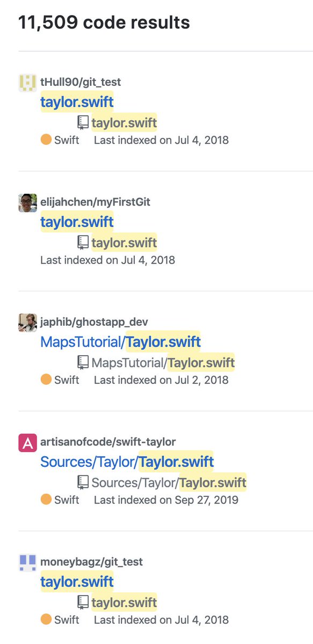
Task: Click file icon beside moneybagz taylor.swift path
Action: tap(83, 603)
